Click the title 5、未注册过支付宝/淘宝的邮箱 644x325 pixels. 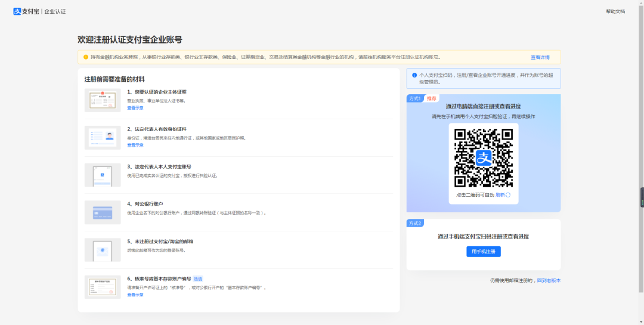pos(160,242)
